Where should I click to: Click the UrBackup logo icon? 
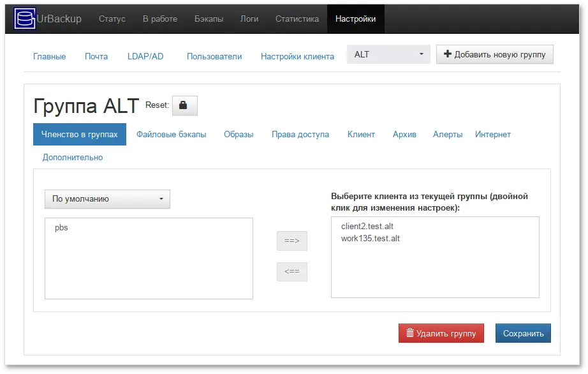[24, 19]
